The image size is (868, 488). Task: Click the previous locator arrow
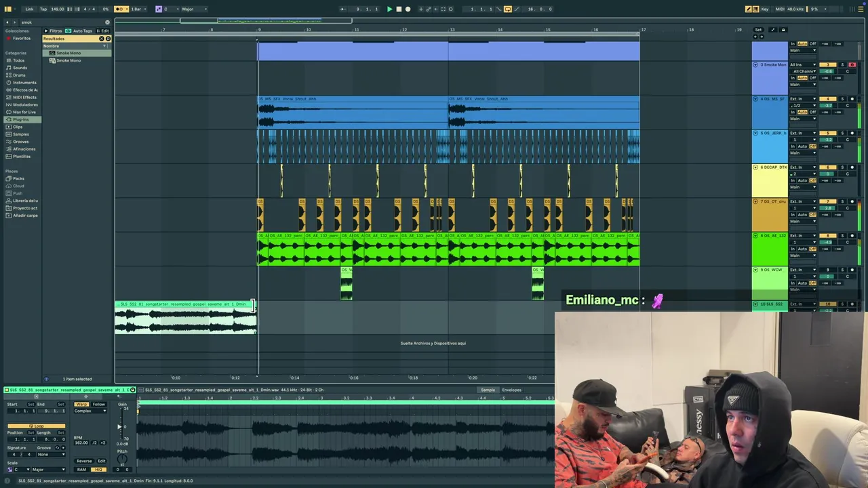pyautogui.click(x=755, y=37)
